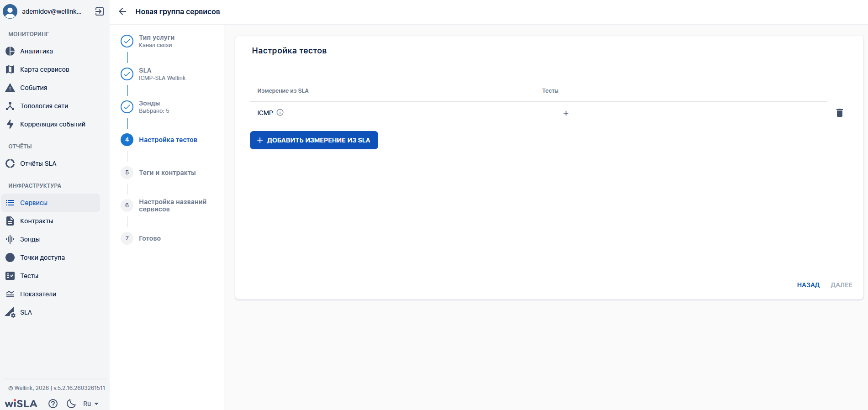Screen dimensions: 868x410
Task: Open the Ru language dropdown
Action: click(91, 404)
